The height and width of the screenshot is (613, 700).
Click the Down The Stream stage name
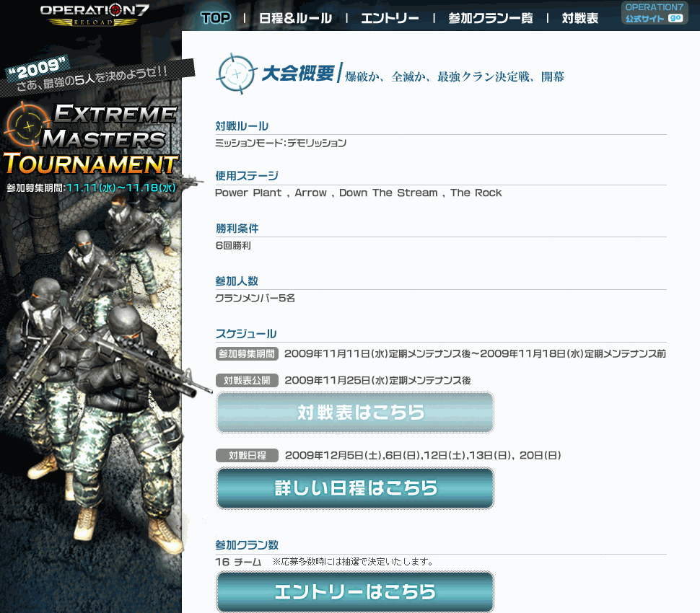(x=388, y=193)
